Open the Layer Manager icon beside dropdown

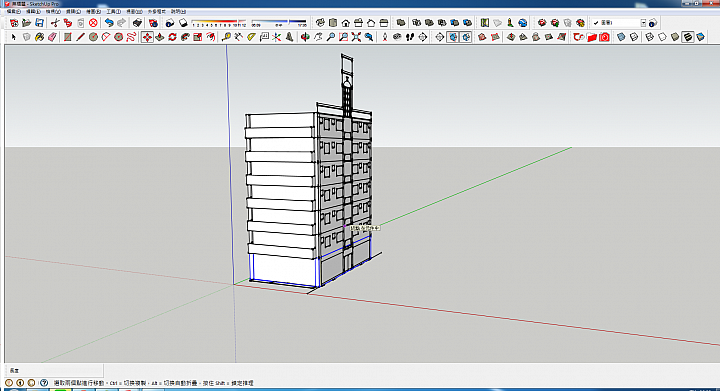652,22
